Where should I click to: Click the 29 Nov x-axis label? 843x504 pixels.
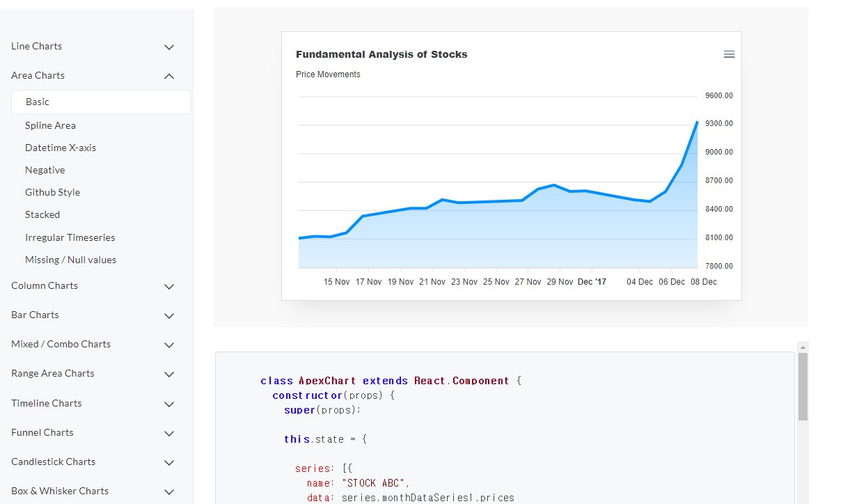[x=560, y=282]
